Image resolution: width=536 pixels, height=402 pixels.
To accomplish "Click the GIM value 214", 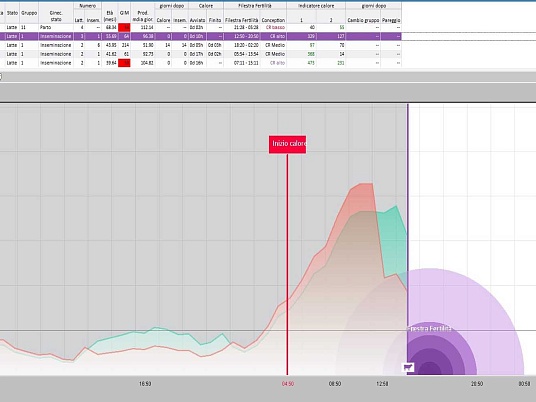I will 125,45.
